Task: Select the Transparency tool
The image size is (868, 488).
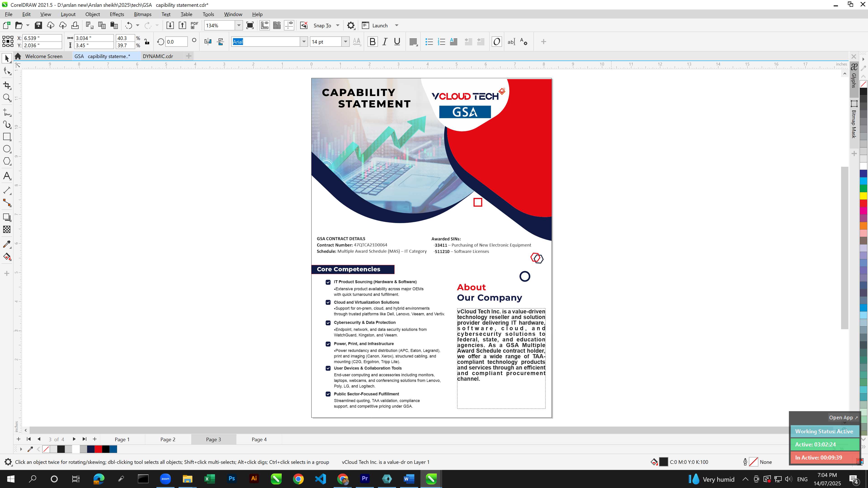Action: [x=7, y=229]
